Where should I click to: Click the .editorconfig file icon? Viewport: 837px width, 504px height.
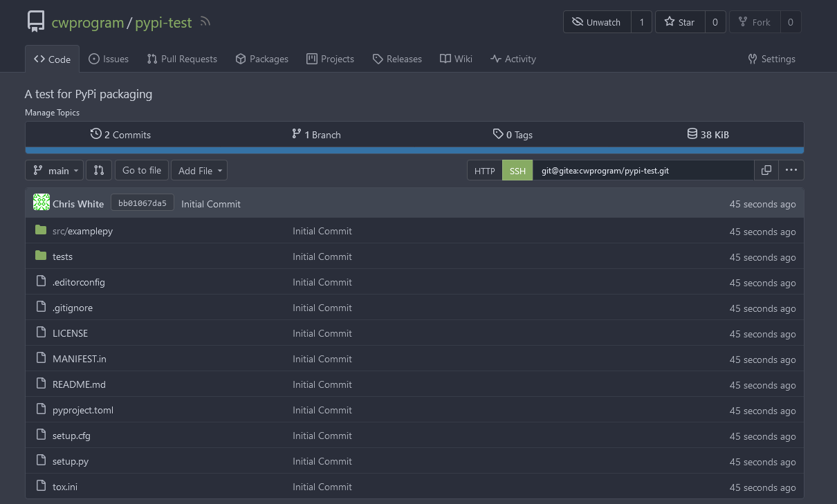(x=40, y=281)
